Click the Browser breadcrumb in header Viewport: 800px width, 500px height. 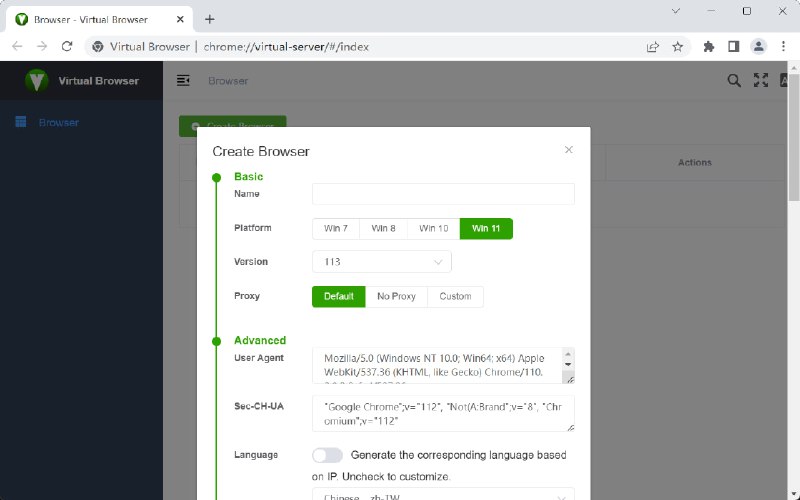point(228,81)
